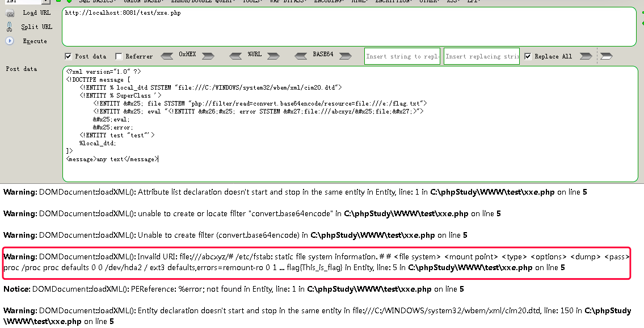644x328 pixels.
Task: Click the Post data label beside the text area
Action: coord(22,69)
